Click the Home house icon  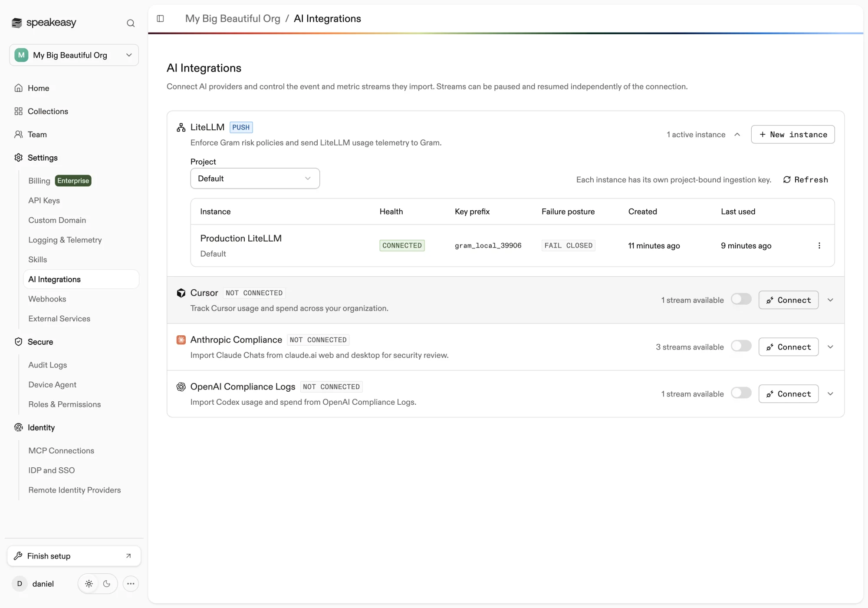(x=18, y=88)
